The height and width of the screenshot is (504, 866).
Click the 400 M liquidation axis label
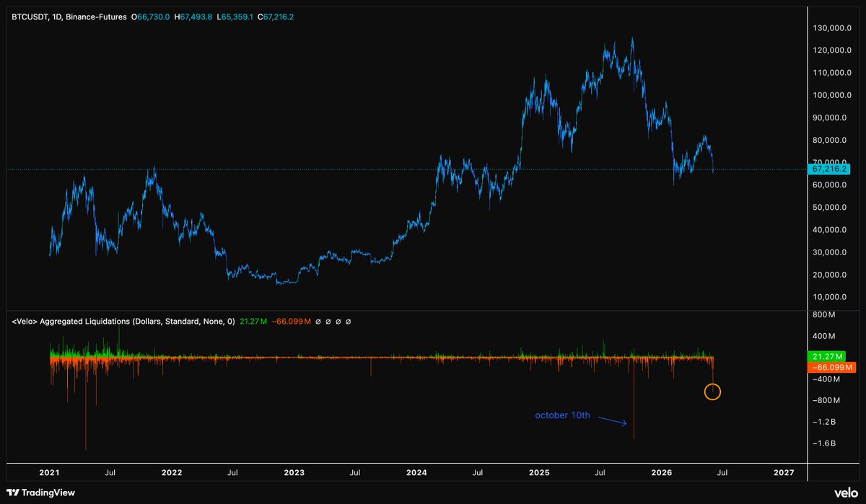[823, 336]
